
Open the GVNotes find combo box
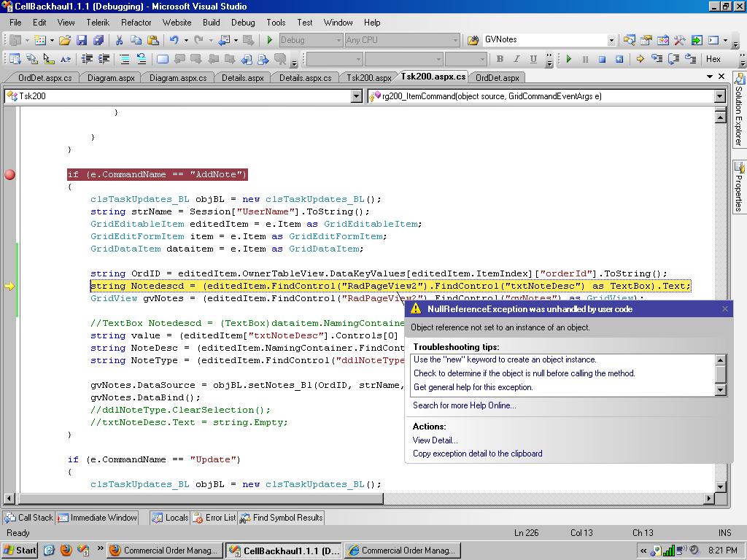611,41
